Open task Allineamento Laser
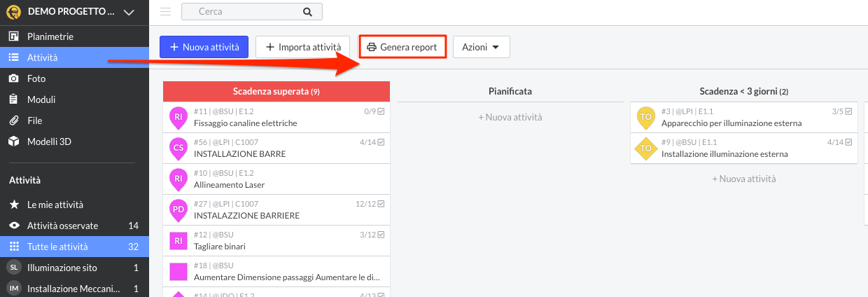 (x=276, y=179)
